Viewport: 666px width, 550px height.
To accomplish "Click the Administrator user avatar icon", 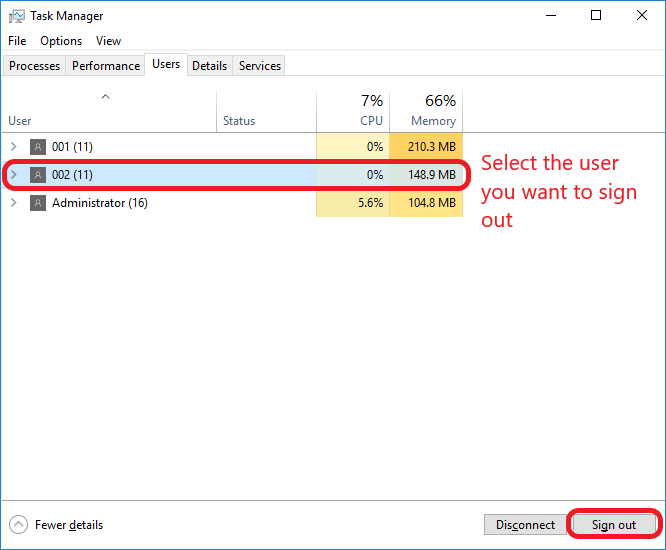I will pos(38,203).
